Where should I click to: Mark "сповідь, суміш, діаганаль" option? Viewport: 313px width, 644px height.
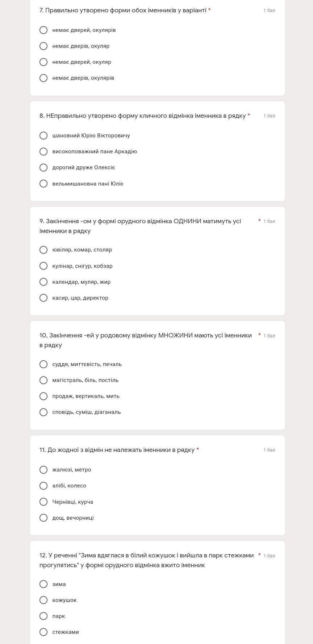[x=43, y=412]
